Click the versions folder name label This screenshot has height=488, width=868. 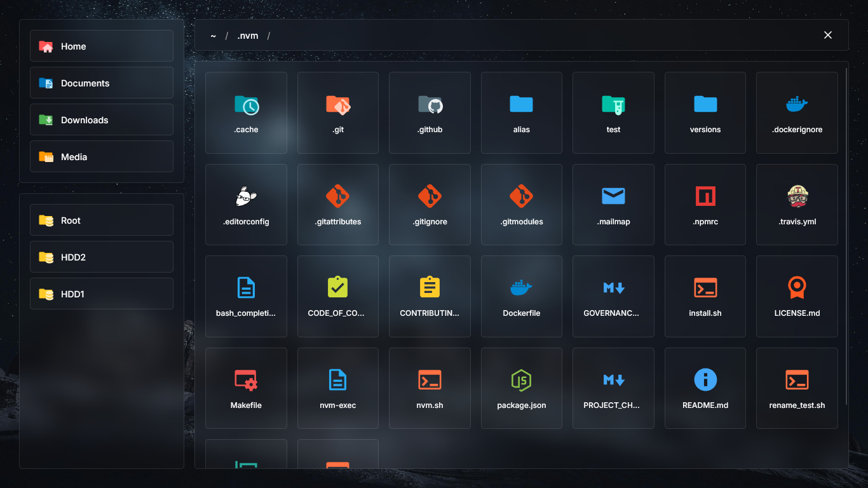705,130
